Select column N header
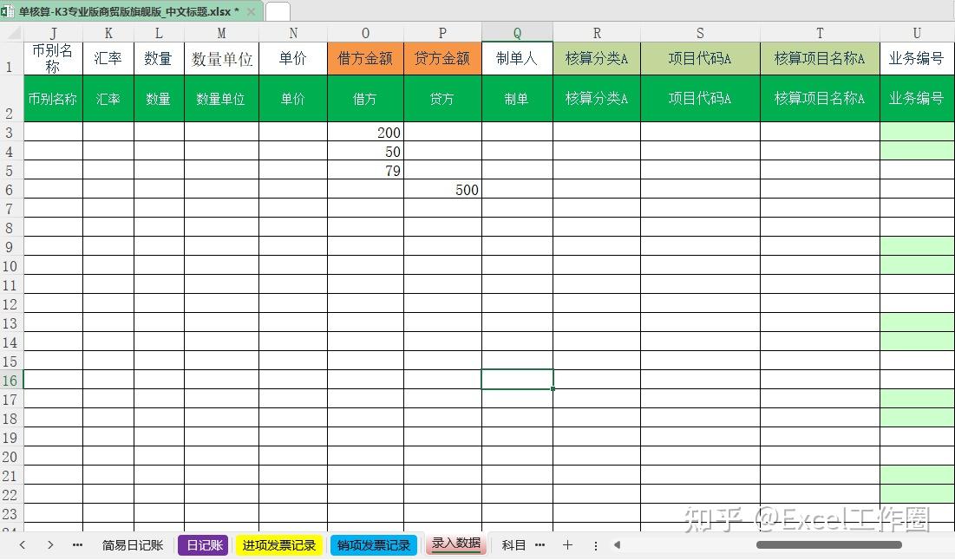955x560 pixels. pos(293,33)
